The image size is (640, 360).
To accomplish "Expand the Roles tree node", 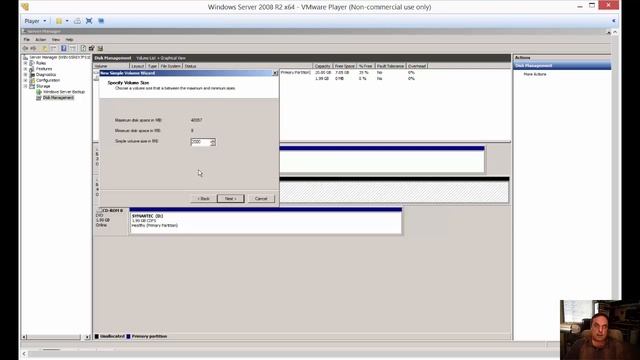I will tap(25, 63).
